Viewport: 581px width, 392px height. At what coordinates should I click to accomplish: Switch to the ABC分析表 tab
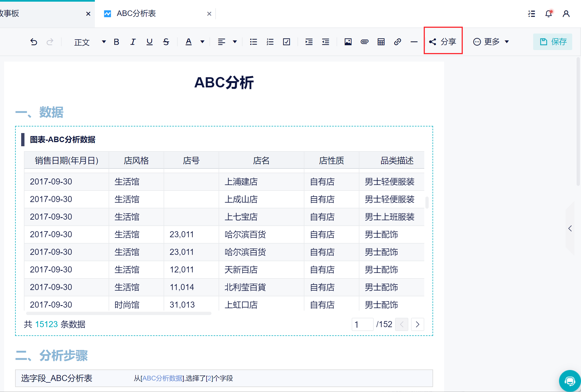click(x=136, y=13)
